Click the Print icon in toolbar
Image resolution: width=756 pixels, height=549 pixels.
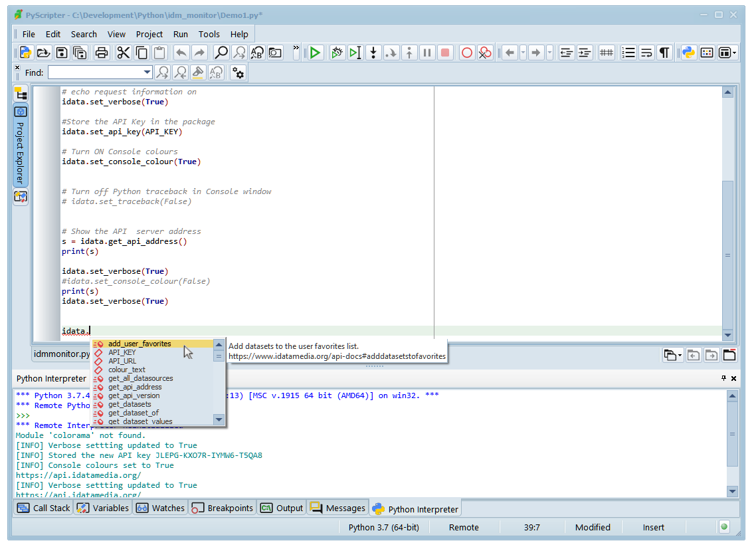pos(102,53)
